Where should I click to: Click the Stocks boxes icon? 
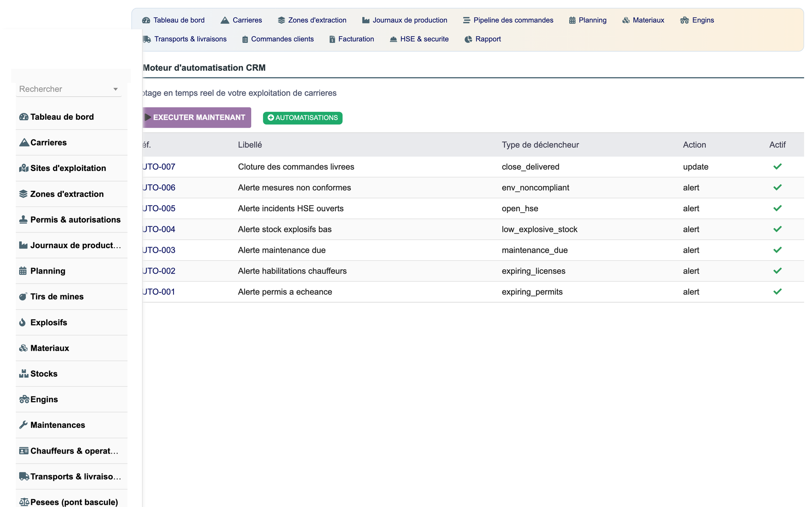click(24, 374)
